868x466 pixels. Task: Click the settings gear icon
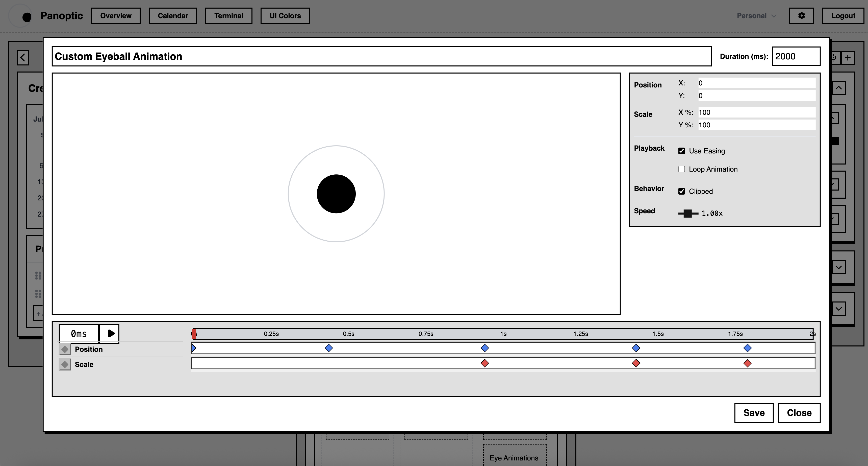[x=801, y=15]
